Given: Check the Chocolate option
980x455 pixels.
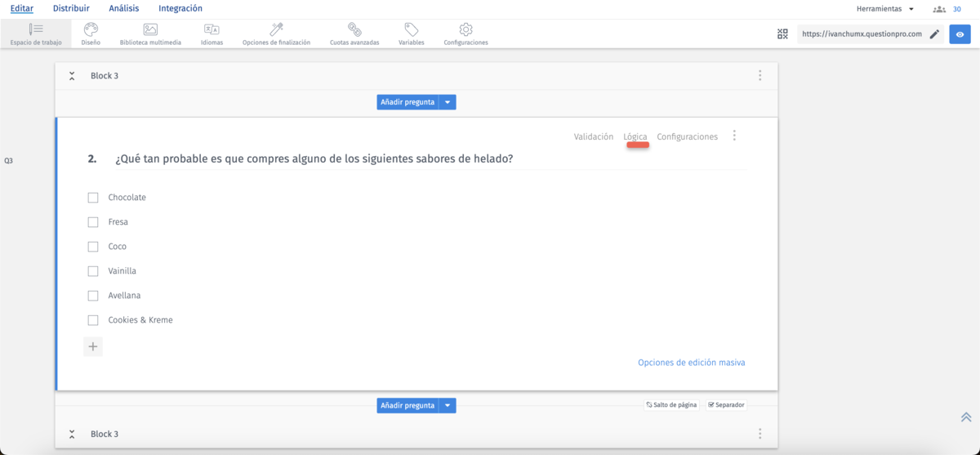Looking at the screenshot, I should (93, 198).
